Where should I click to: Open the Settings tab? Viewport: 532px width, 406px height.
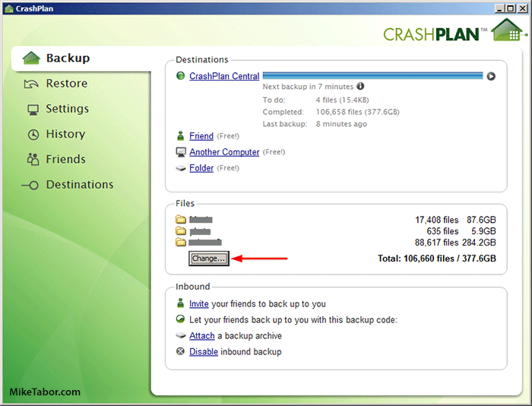tap(67, 109)
